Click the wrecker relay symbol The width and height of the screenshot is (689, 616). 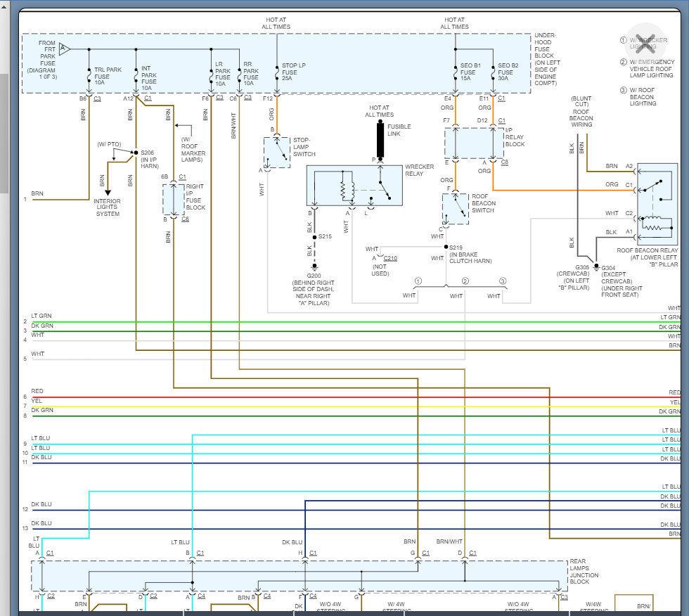[354, 186]
